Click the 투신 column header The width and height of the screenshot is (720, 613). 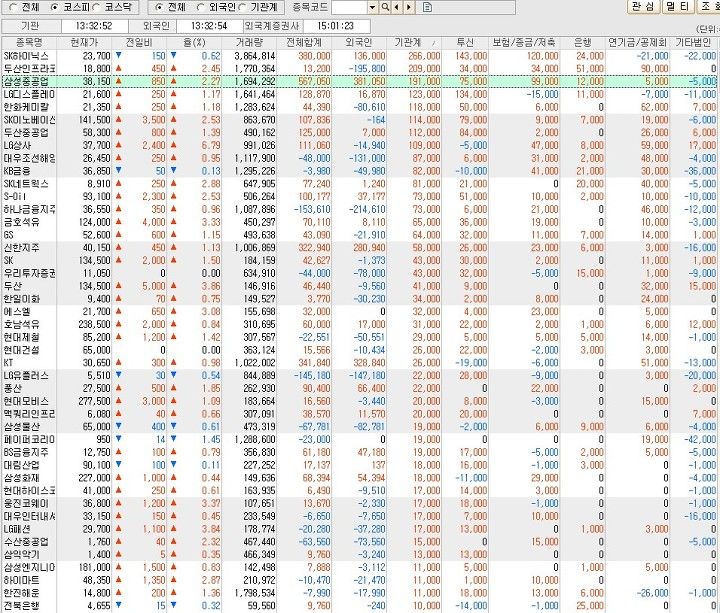click(465, 43)
